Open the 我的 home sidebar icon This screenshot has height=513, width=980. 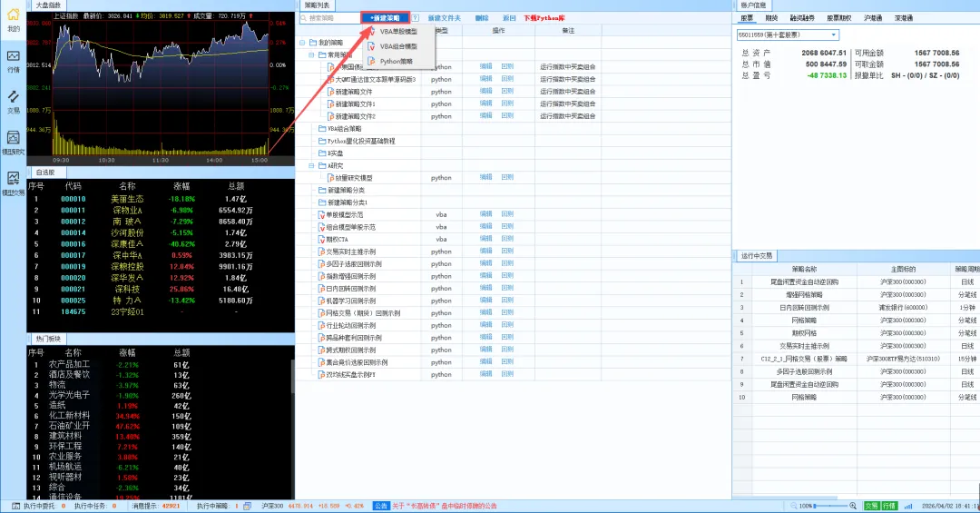(x=13, y=15)
